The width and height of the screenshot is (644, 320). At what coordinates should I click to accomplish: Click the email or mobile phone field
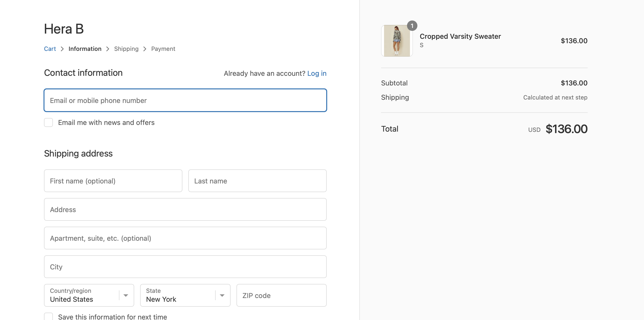point(185,100)
